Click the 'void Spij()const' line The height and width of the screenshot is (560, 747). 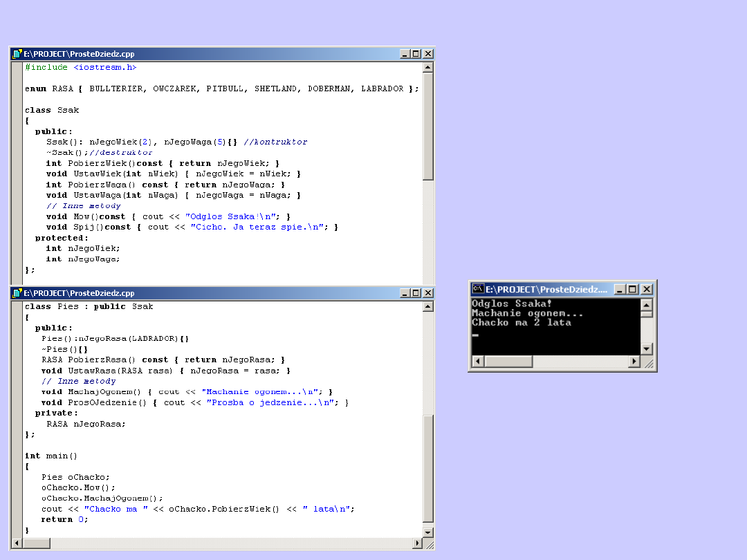coord(192,227)
